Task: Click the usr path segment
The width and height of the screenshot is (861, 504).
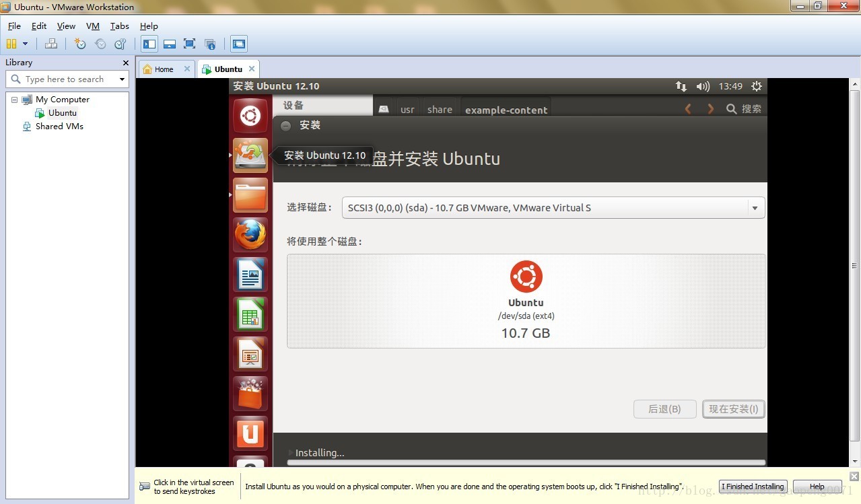Action: (x=407, y=109)
